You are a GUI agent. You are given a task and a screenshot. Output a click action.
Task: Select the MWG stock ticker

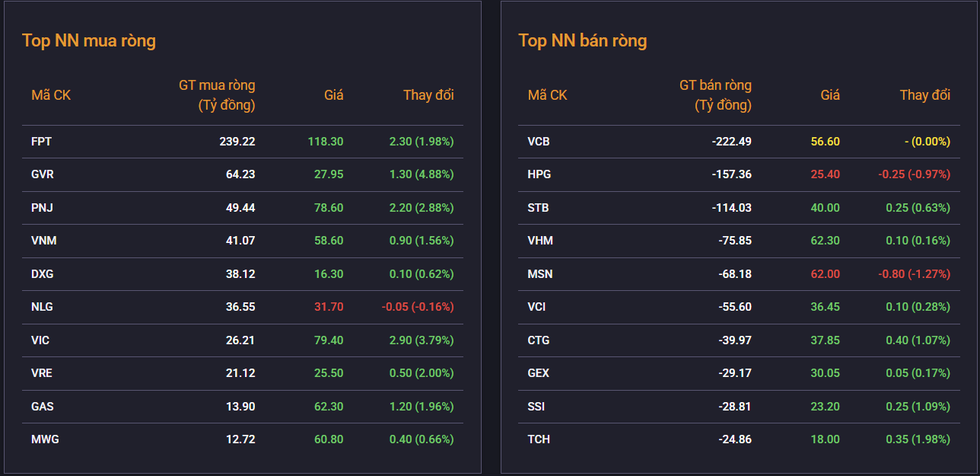point(45,439)
